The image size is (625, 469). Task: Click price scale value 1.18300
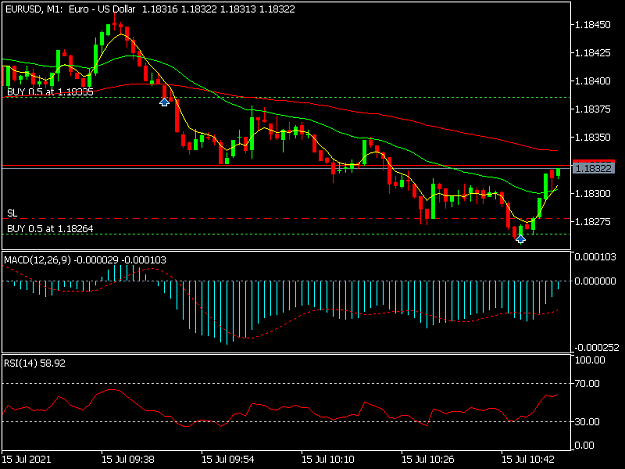point(593,194)
